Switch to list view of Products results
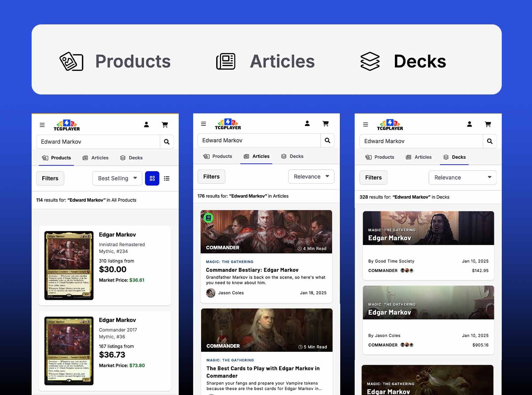Image resolution: width=532 pixels, height=395 pixels. point(167,178)
